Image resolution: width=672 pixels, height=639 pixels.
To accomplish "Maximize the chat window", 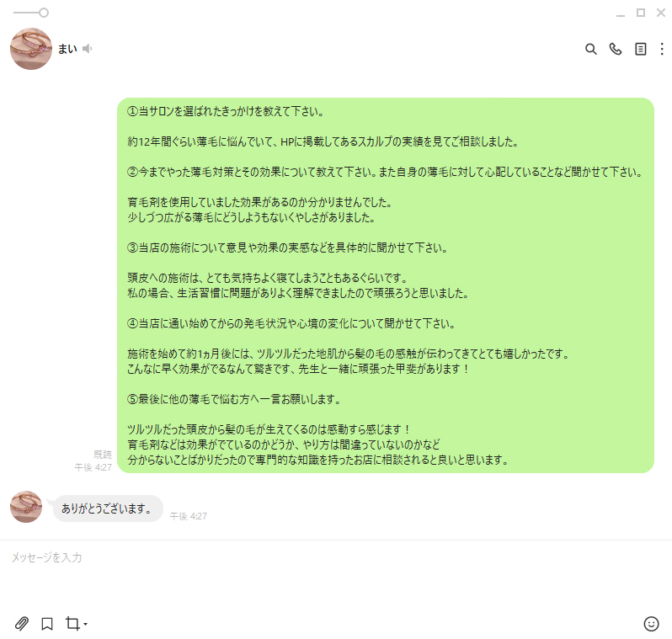I will coord(641,13).
